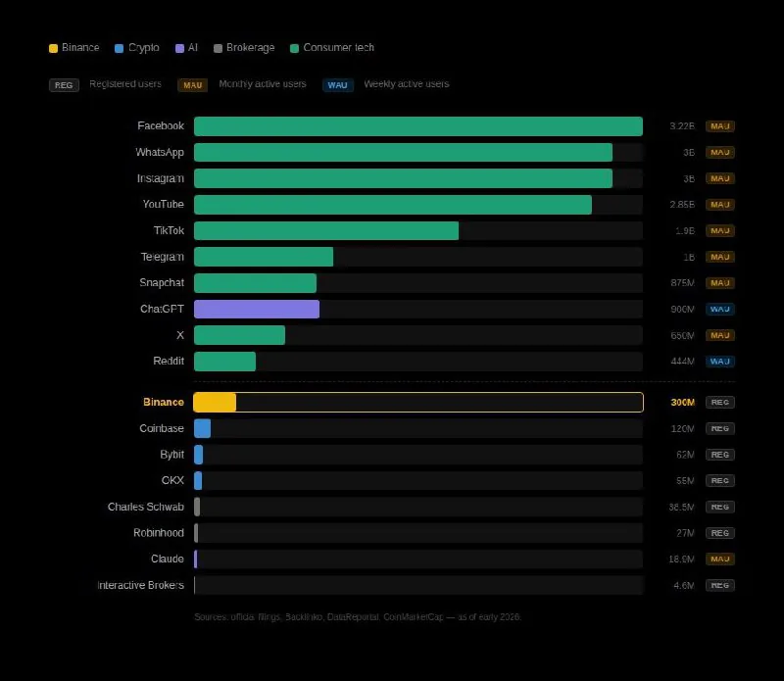Click the MAU badge beside TikTok's 1.9B
This screenshot has width=784, height=681.
[719, 230]
